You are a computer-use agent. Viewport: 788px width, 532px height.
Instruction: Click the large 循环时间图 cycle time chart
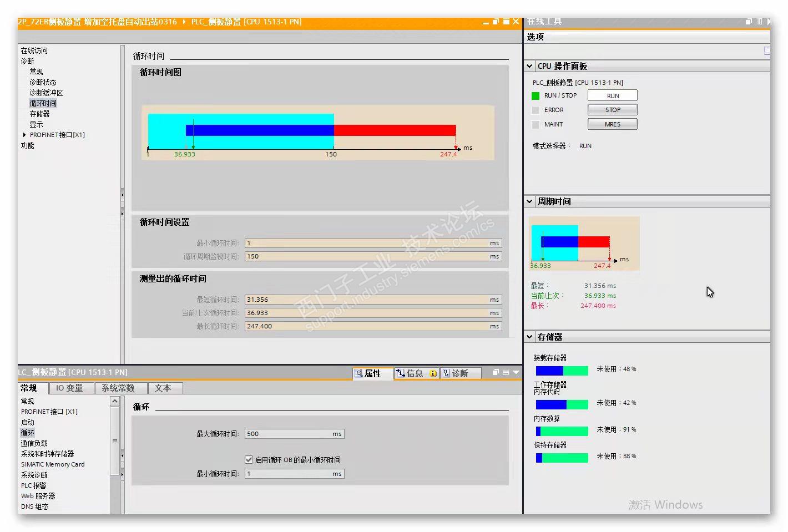(318, 133)
